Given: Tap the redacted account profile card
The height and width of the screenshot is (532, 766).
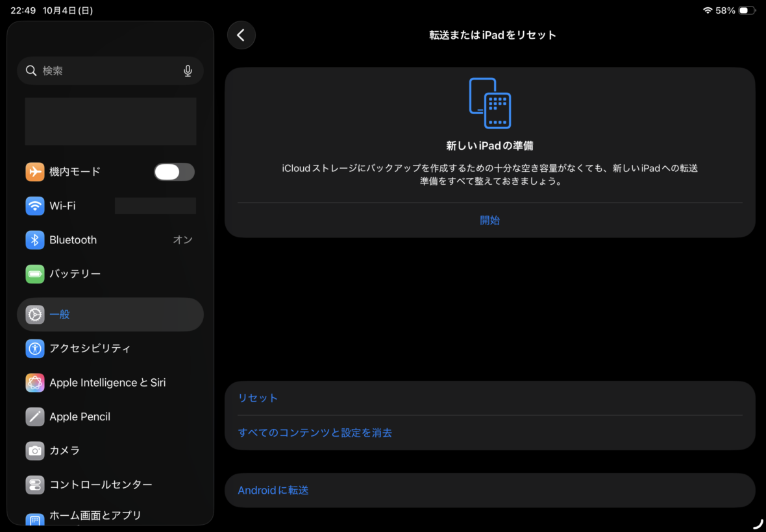Looking at the screenshot, I should click(110, 121).
